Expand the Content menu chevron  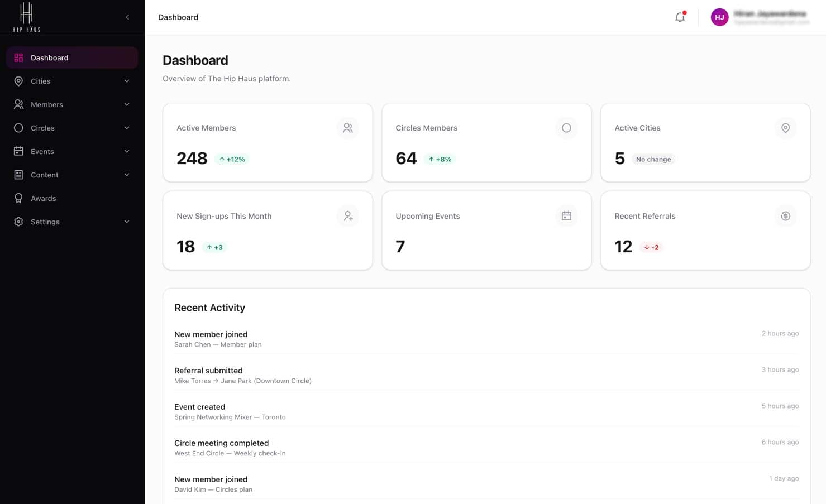point(127,175)
